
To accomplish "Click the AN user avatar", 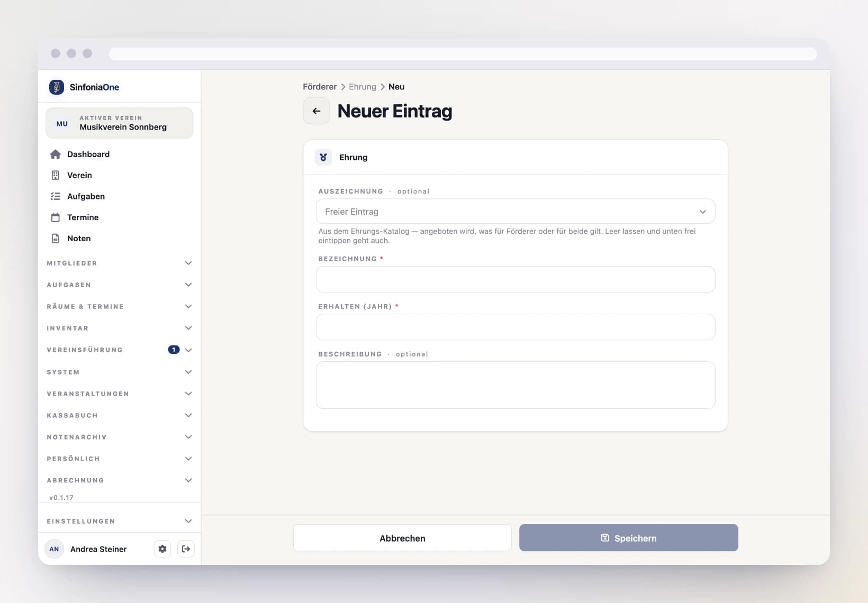I will coord(54,549).
